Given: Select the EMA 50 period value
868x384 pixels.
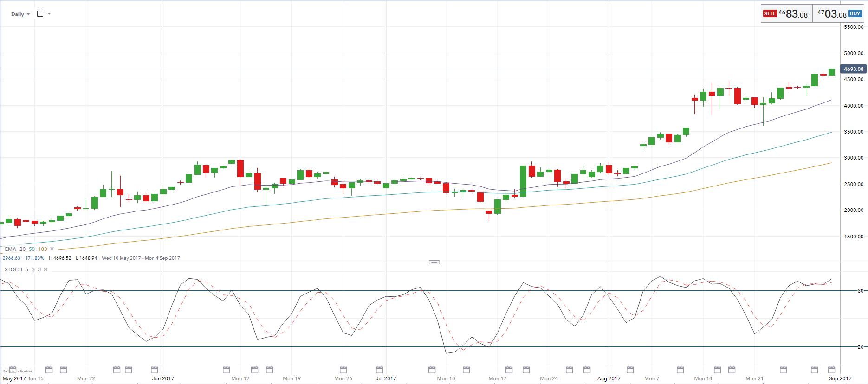Looking at the screenshot, I should point(32,249).
